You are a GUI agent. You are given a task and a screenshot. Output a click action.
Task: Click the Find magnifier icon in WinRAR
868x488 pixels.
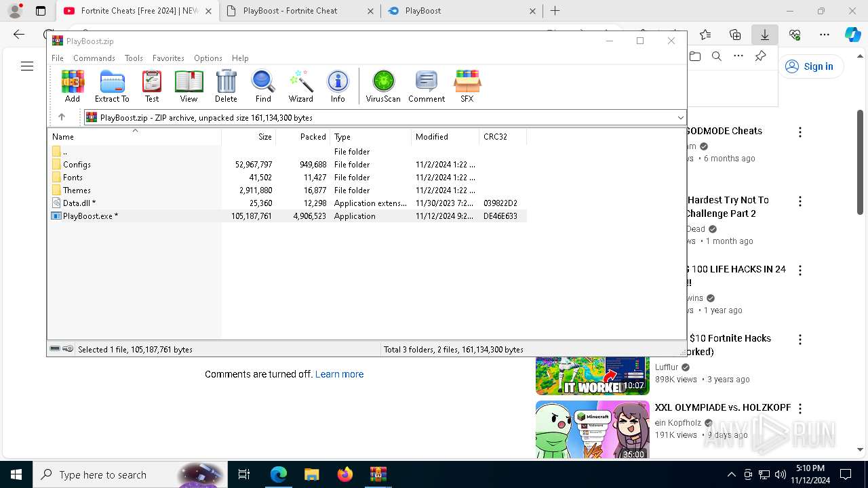point(263,86)
